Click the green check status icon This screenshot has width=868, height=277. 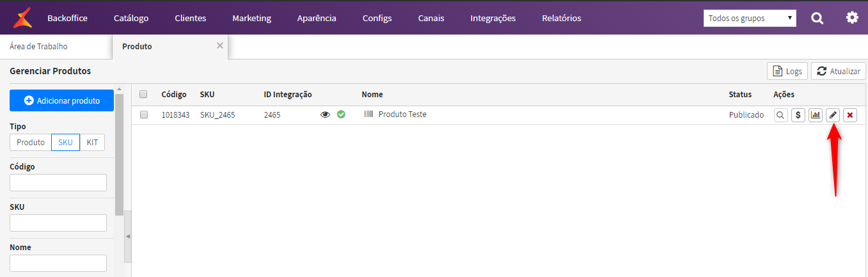click(341, 115)
